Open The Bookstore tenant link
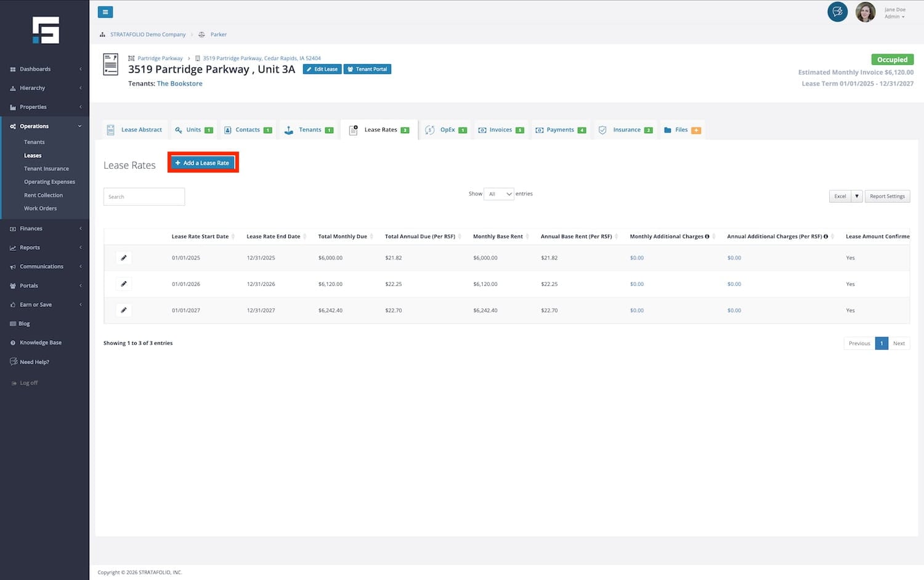This screenshot has width=924, height=580. pyautogui.click(x=179, y=84)
